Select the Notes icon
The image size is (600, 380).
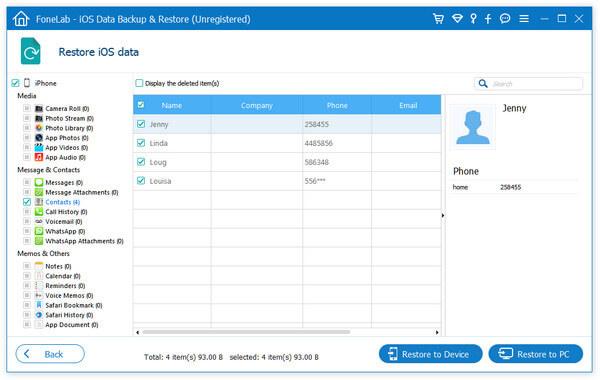[39, 266]
